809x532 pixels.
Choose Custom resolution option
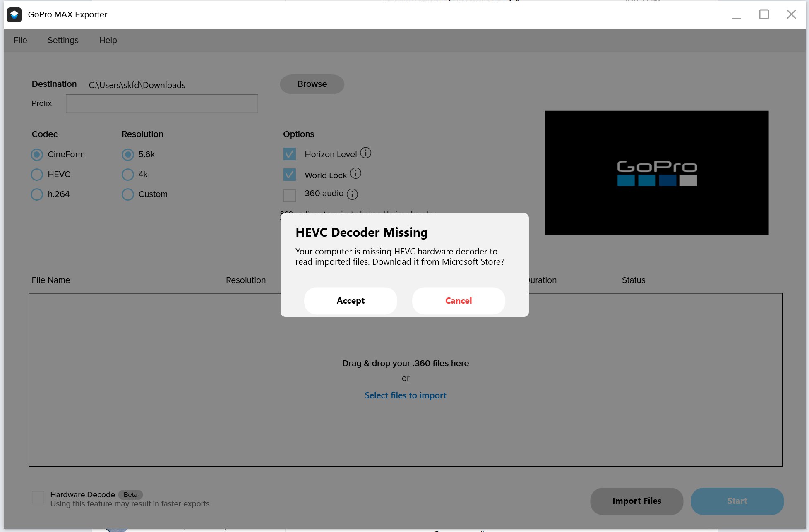(x=128, y=194)
